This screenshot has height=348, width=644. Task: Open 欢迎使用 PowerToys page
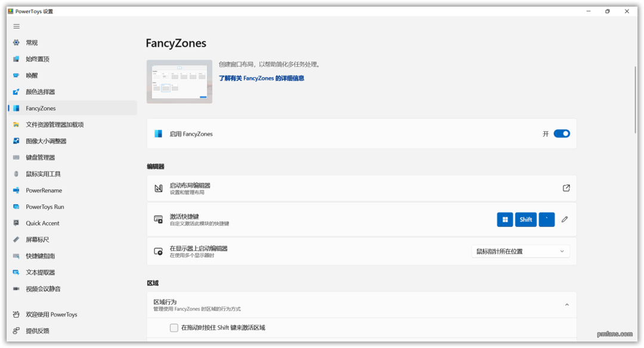click(x=72, y=315)
